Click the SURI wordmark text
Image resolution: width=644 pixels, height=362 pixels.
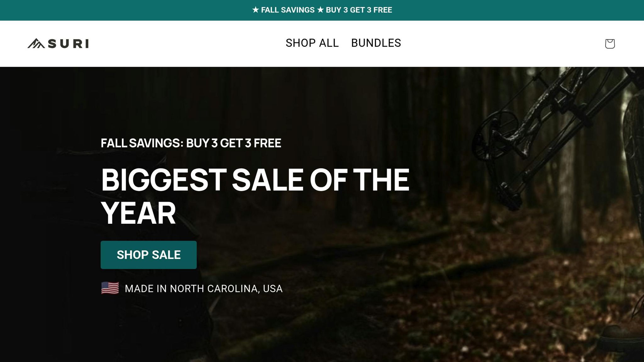pyautogui.click(x=68, y=44)
